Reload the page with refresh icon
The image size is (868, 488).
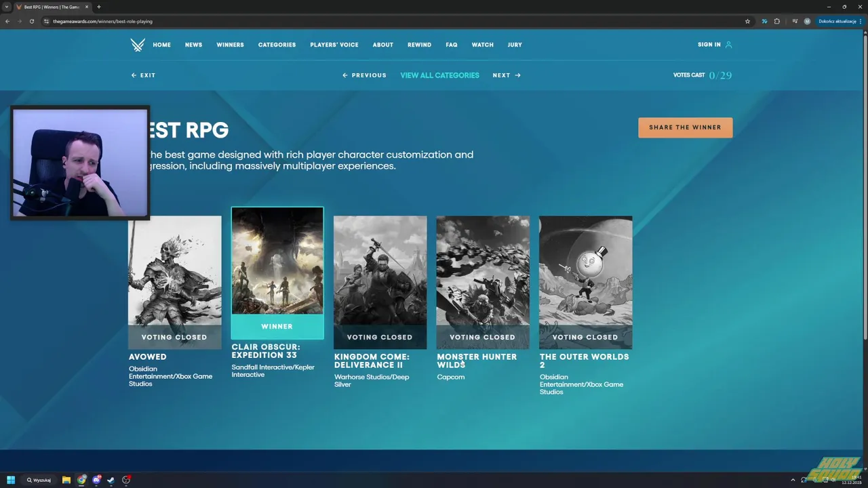[x=32, y=21]
